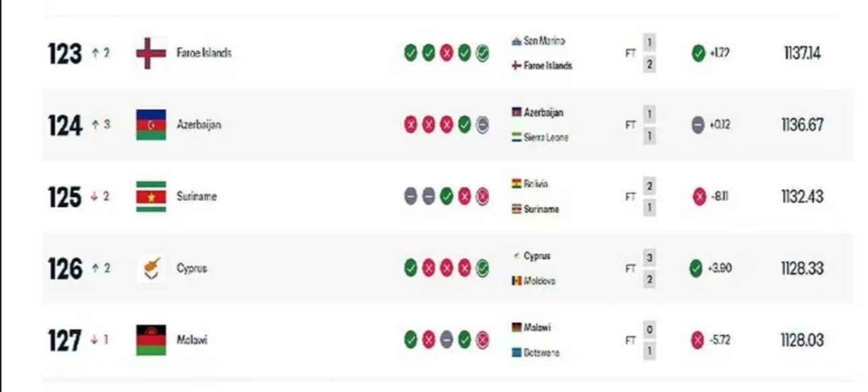Viewport: 868px width, 392px height.
Task: Click the Malawi flag icon
Action: [x=151, y=340]
